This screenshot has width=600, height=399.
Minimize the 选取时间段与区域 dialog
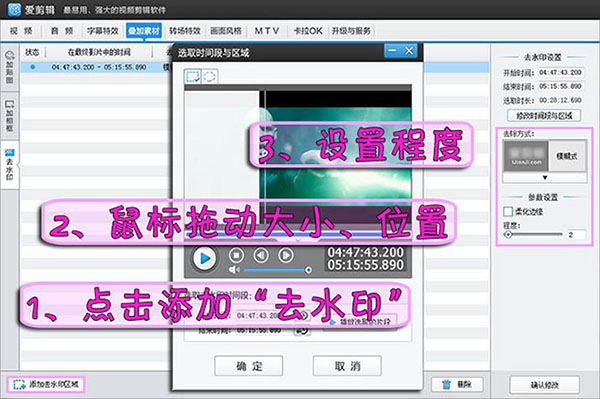coord(392,50)
